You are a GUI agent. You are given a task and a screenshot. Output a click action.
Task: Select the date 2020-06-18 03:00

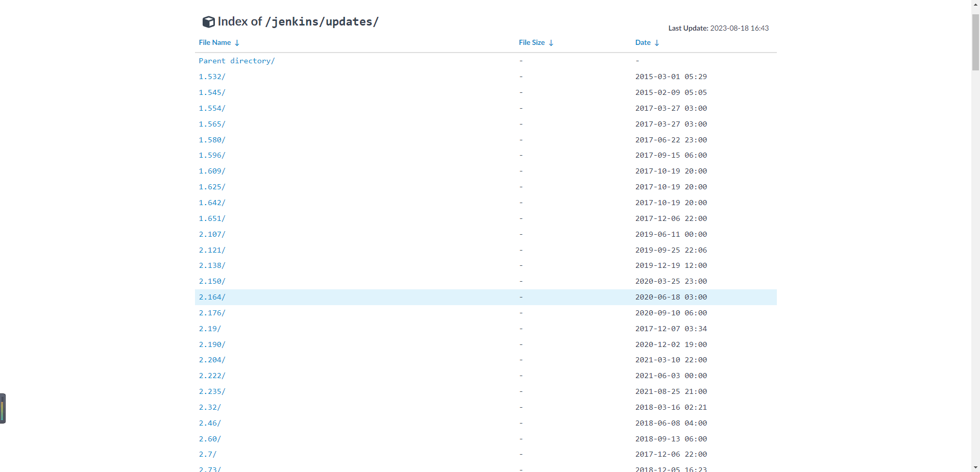671,297
